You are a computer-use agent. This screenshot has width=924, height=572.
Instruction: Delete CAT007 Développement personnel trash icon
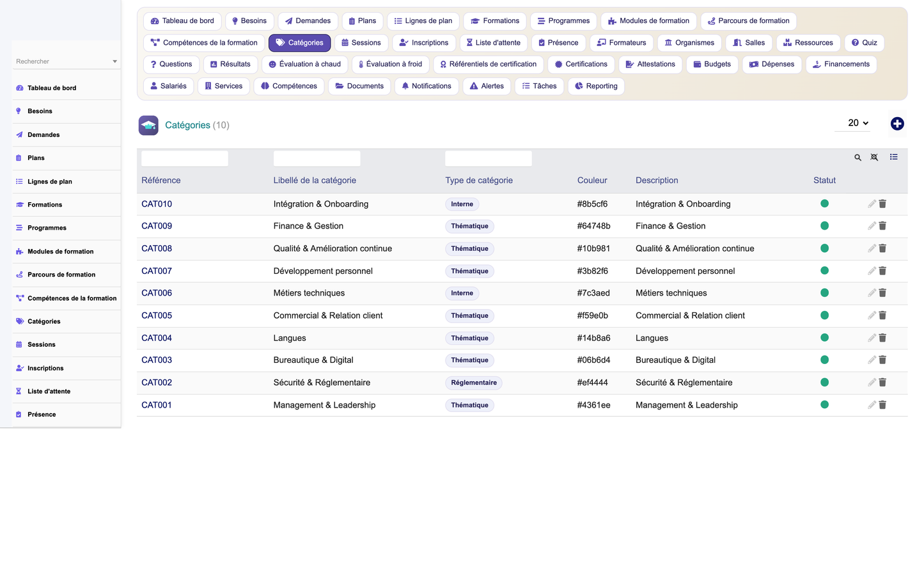[882, 271]
